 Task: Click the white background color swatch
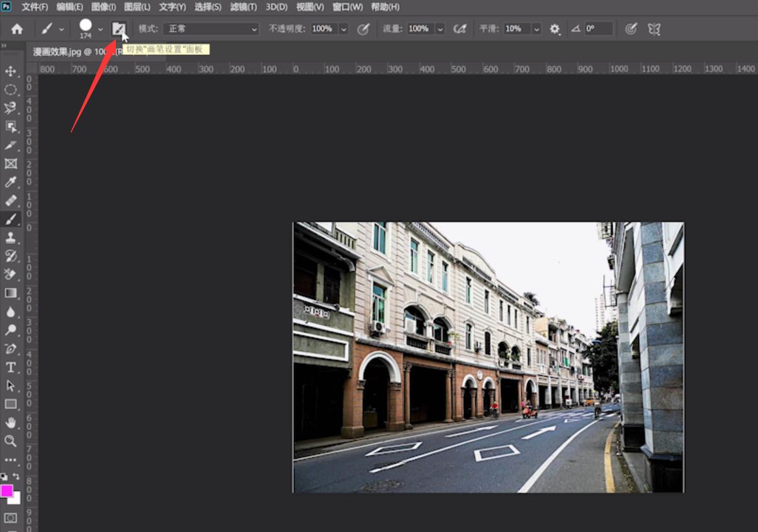click(x=16, y=499)
